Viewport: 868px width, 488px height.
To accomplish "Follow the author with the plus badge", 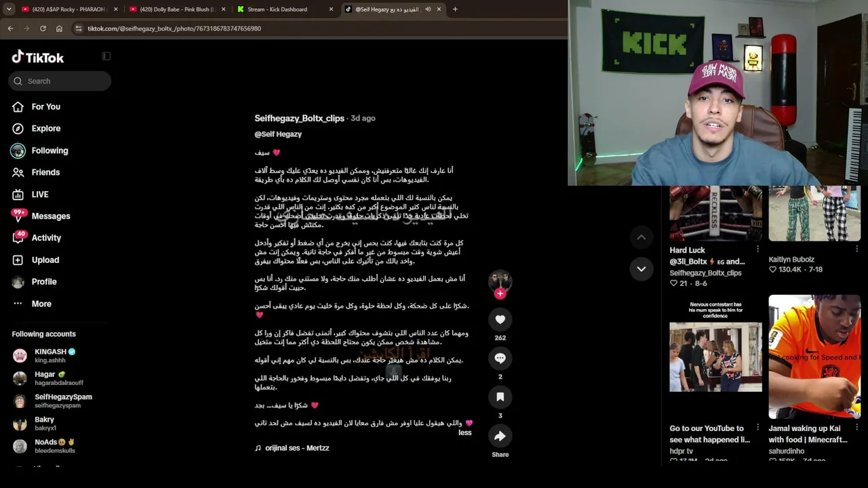I will [x=500, y=293].
